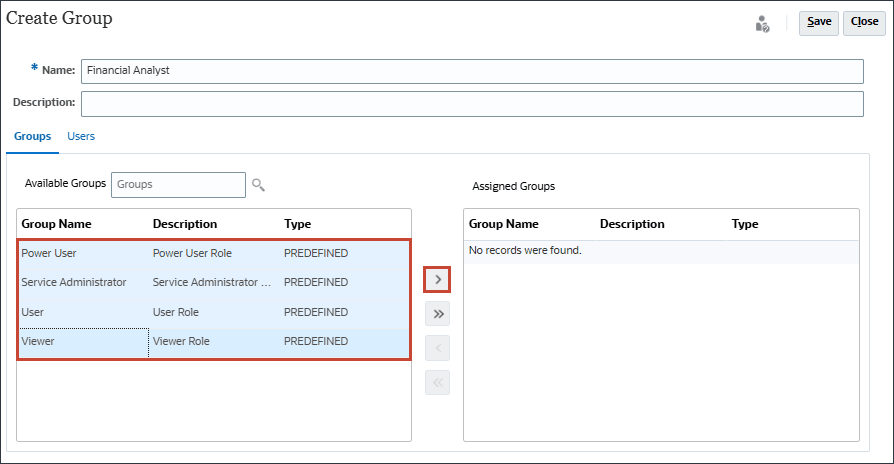Select the Power User group row

[49, 253]
